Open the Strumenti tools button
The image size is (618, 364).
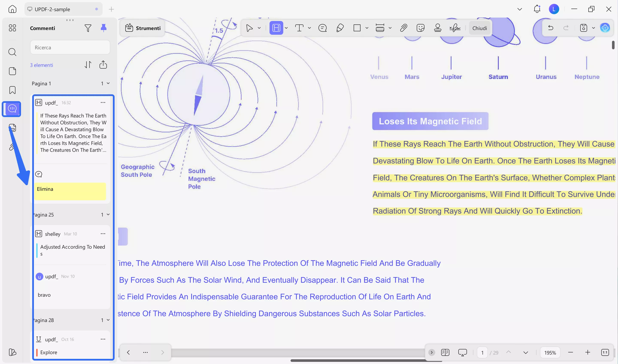pyautogui.click(x=143, y=28)
